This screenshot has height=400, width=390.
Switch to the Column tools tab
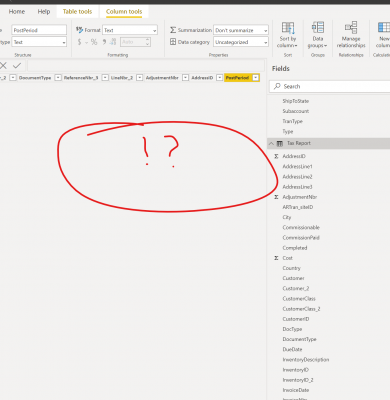(124, 12)
